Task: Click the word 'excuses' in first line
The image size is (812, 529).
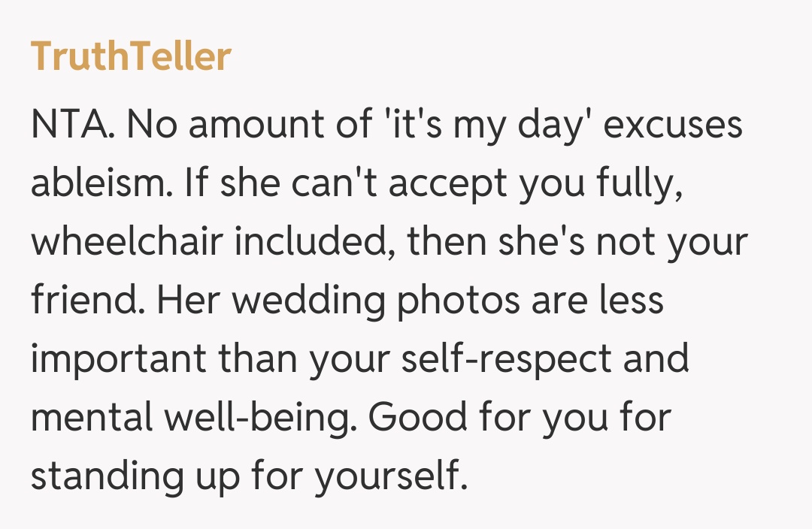Action: (673, 125)
